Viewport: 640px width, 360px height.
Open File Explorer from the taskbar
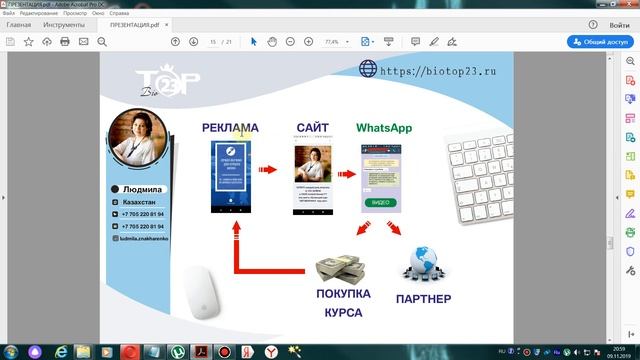(83, 352)
